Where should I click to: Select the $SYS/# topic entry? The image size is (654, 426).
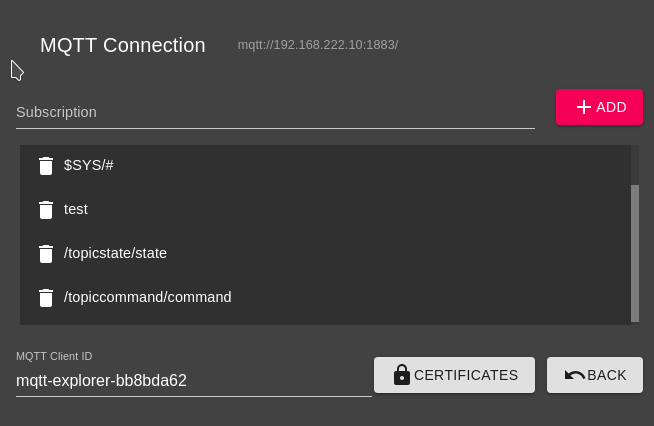pos(89,165)
